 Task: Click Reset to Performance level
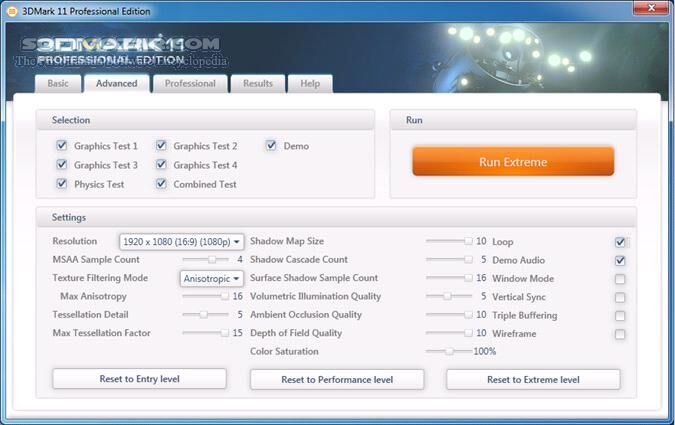[337, 380]
